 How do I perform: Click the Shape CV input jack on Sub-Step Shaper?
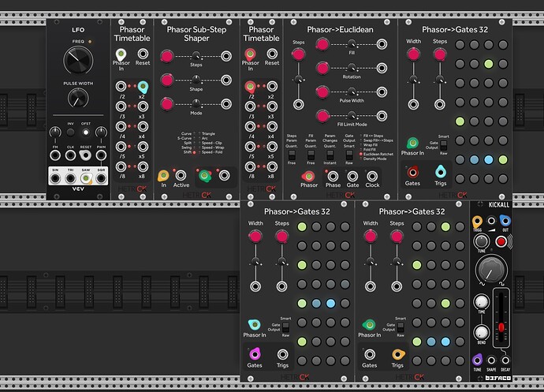tap(226, 80)
